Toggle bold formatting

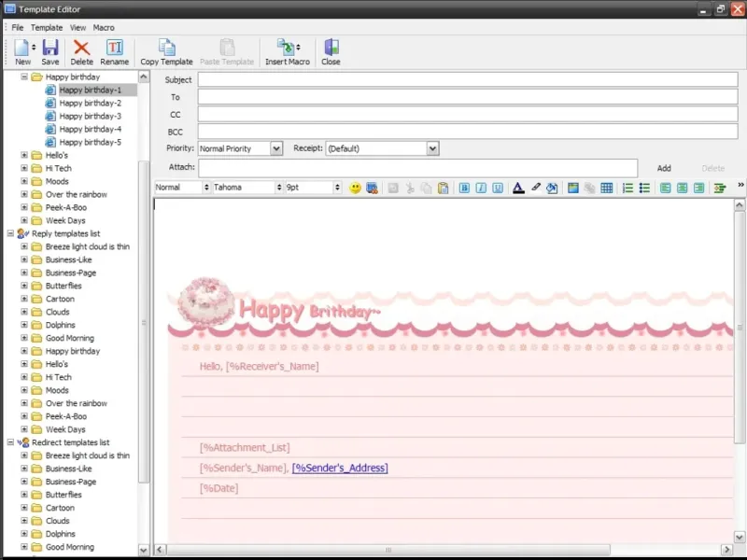(464, 188)
